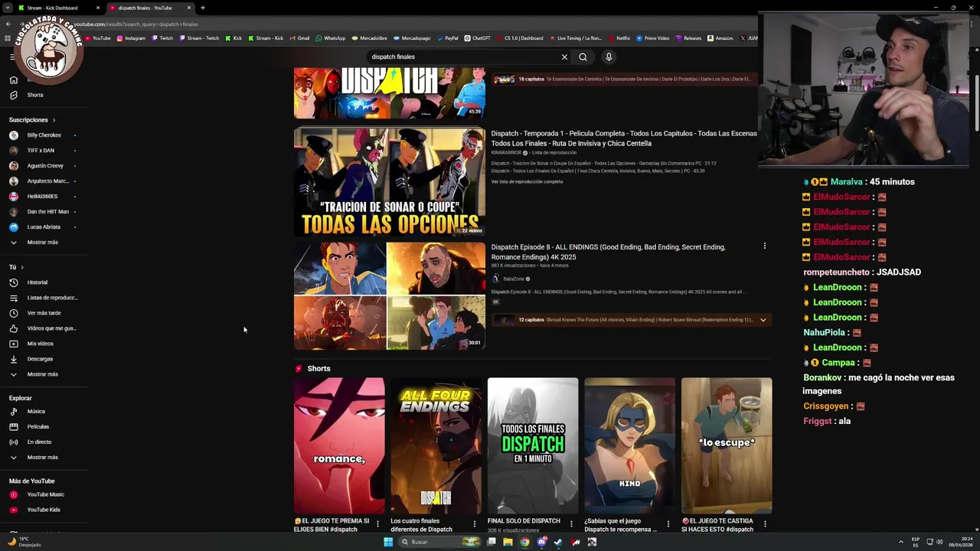Show hidden system tray icons
Image resolution: width=980 pixels, height=551 pixels.
[901, 542]
